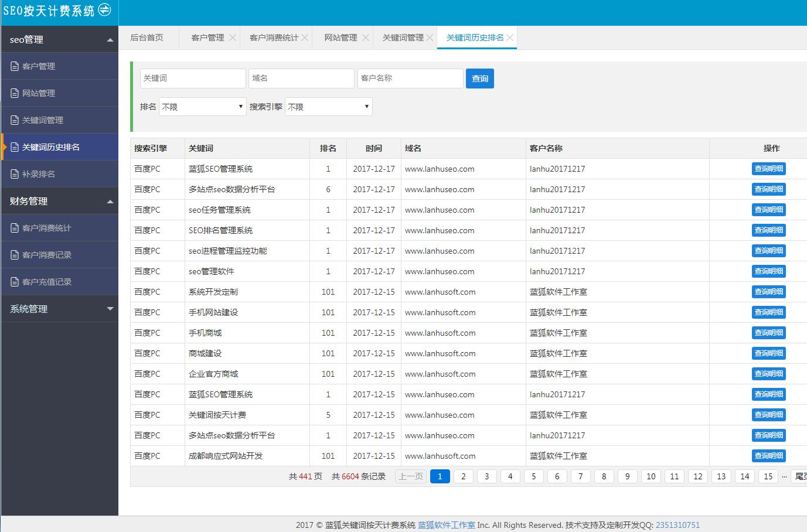Click the QQ number 2351310751 link

677,525
